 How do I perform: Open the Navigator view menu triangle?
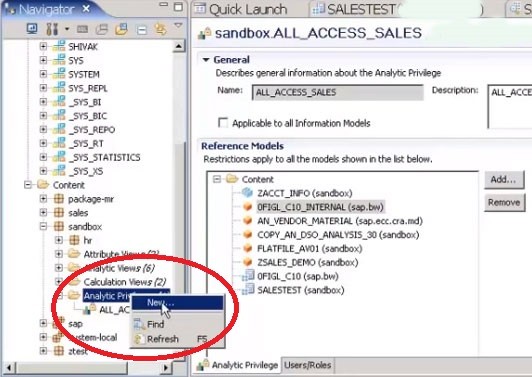pos(178,25)
